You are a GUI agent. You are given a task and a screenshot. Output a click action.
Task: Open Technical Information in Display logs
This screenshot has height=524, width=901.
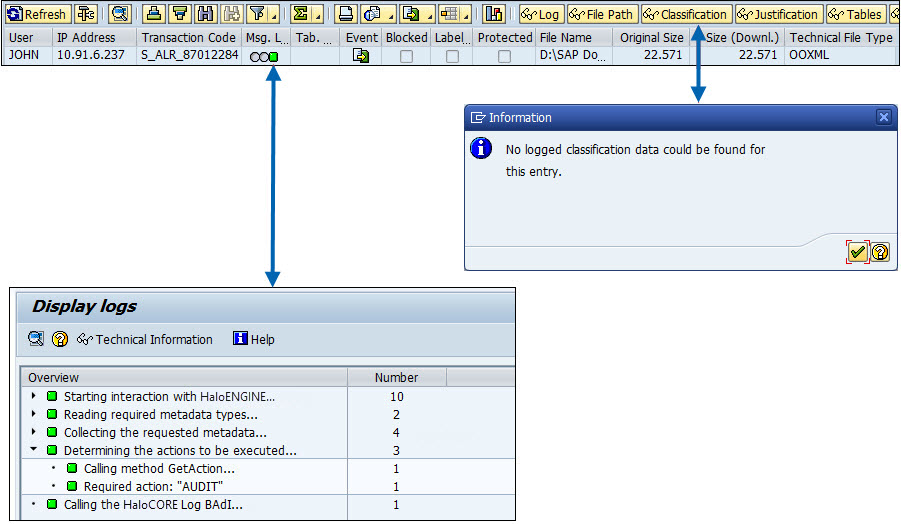pyautogui.click(x=144, y=340)
